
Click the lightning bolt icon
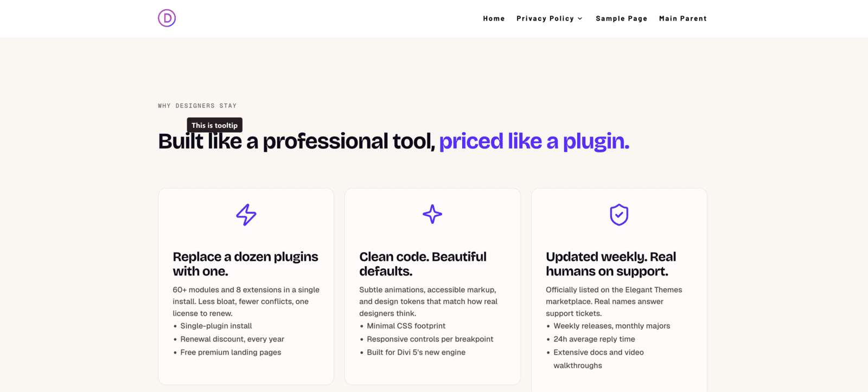tap(246, 215)
